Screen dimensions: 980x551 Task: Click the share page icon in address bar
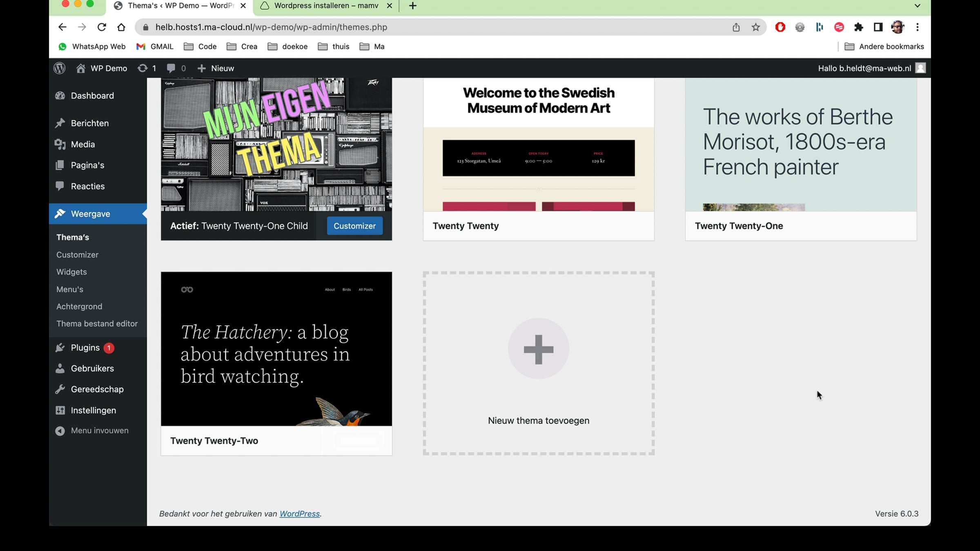point(736,27)
